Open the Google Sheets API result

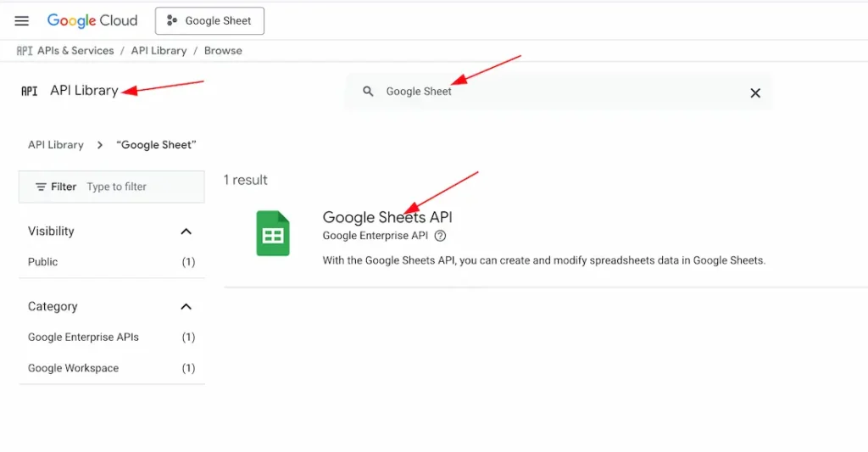(387, 218)
